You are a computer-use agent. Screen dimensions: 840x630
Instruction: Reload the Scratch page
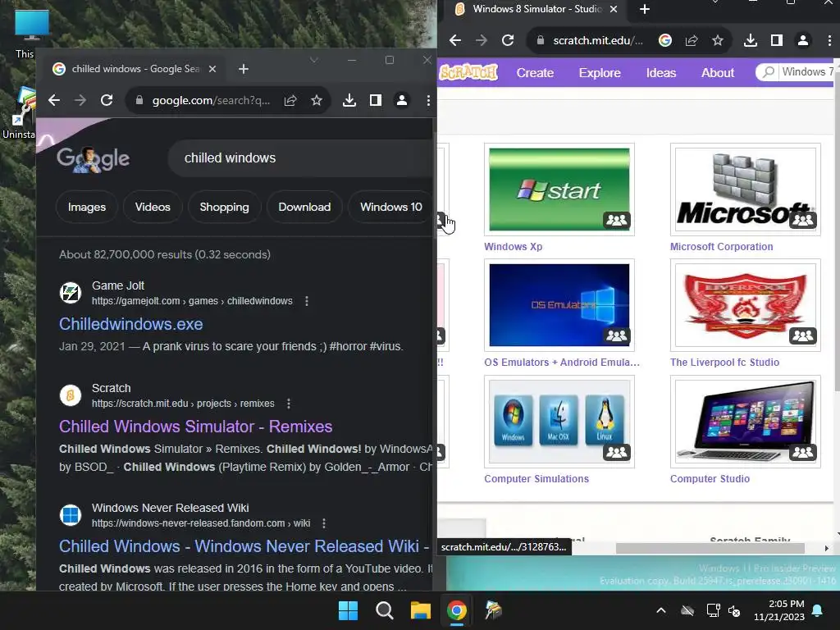[x=508, y=40]
